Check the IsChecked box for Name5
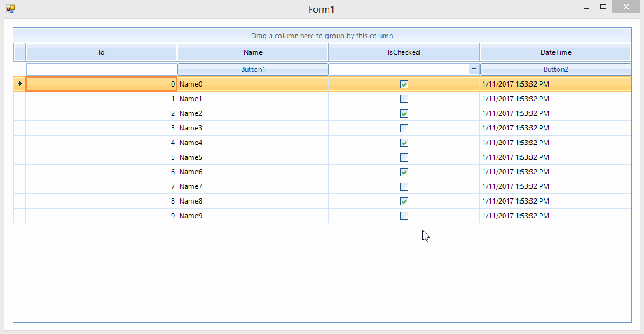The image size is (644, 334). click(x=404, y=157)
